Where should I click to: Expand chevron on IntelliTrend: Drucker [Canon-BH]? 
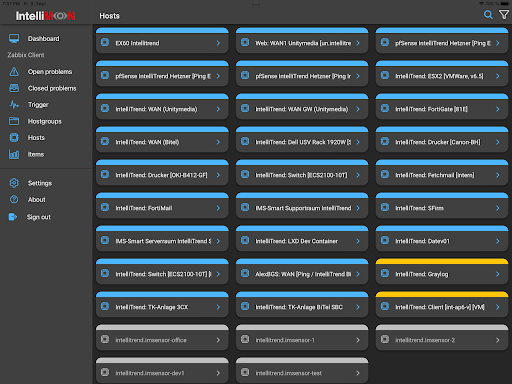498,142
